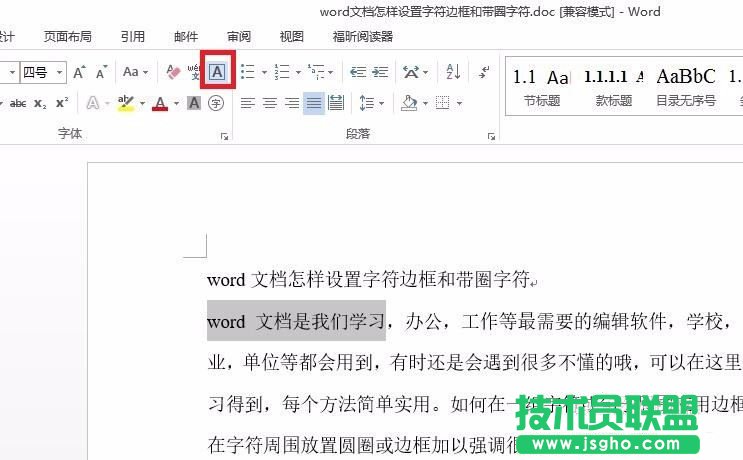Open the 福昕阅读器 ribbon tab
This screenshot has width=743, height=460.
[362, 36]
